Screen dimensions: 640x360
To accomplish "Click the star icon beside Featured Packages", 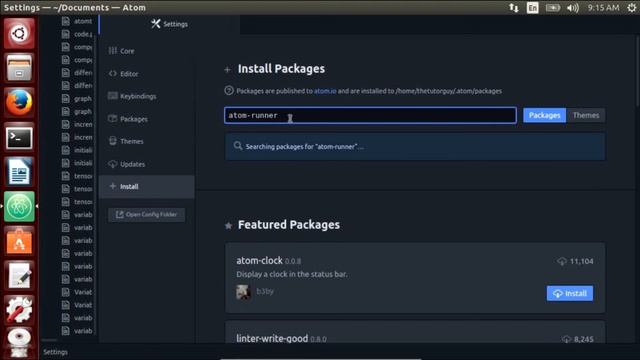I will coord(229,226).
